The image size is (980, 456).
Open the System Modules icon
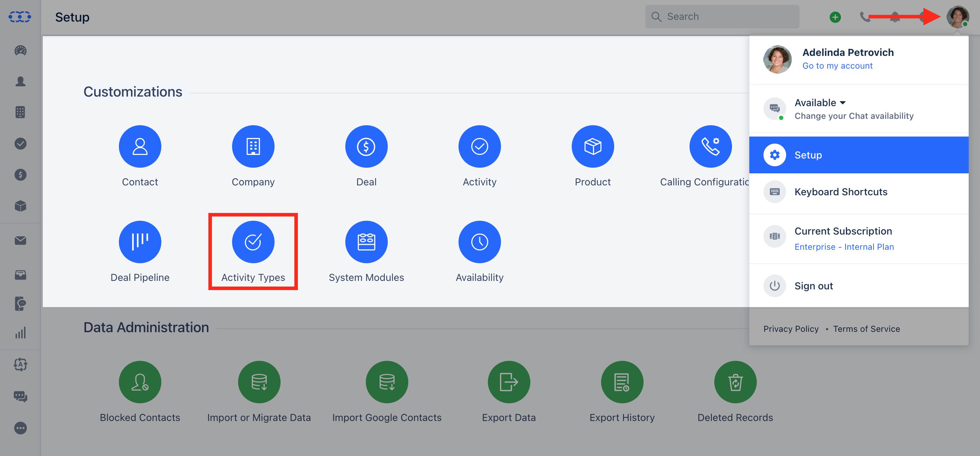click(367, 242)
